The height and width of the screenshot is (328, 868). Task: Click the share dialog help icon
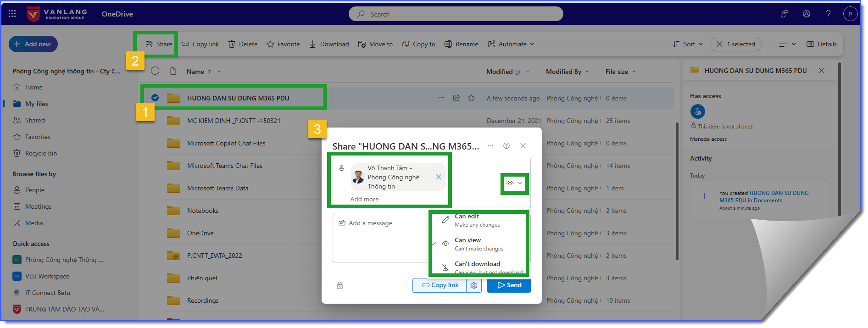(506, 146)
